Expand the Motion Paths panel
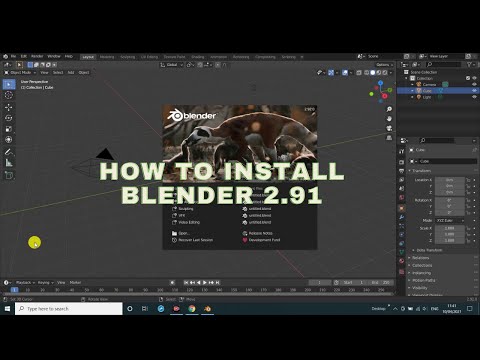This screenshot has height=360, width=480. click(423, 280)
